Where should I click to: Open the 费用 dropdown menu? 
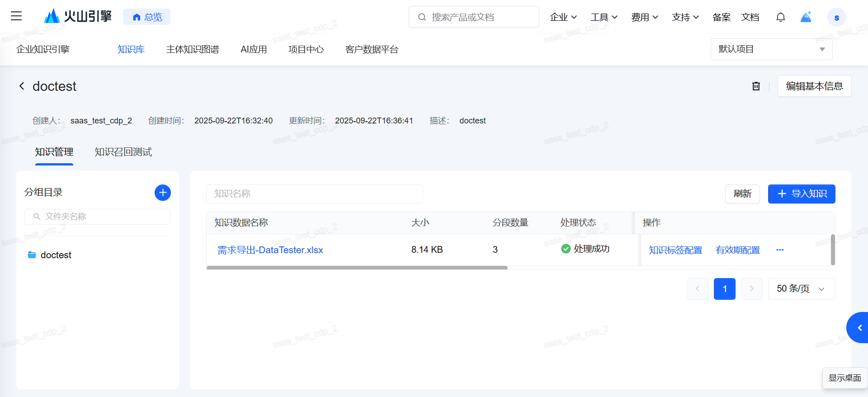(x=644, y=17)
